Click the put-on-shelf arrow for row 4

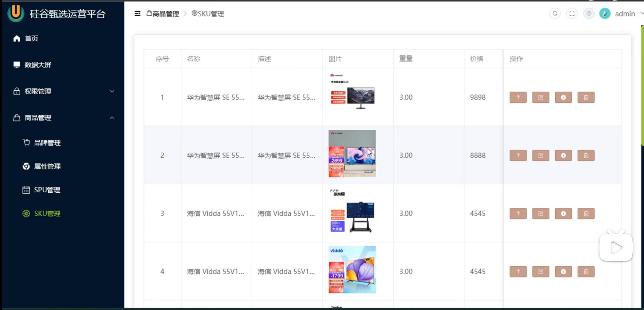tap(518, 272)
